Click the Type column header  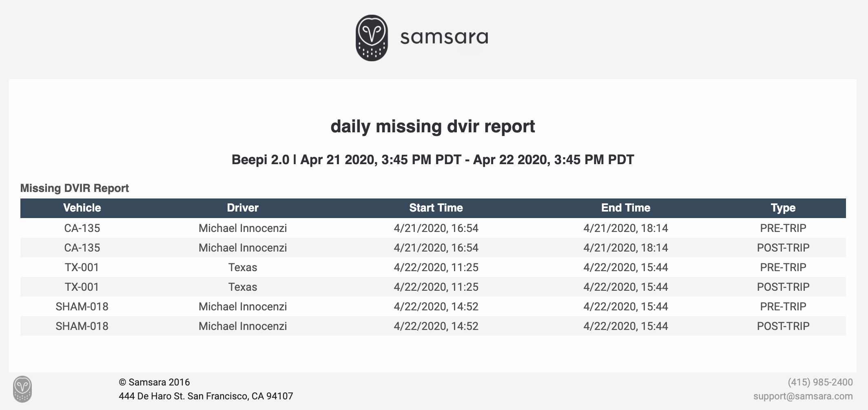click(783, 208)
